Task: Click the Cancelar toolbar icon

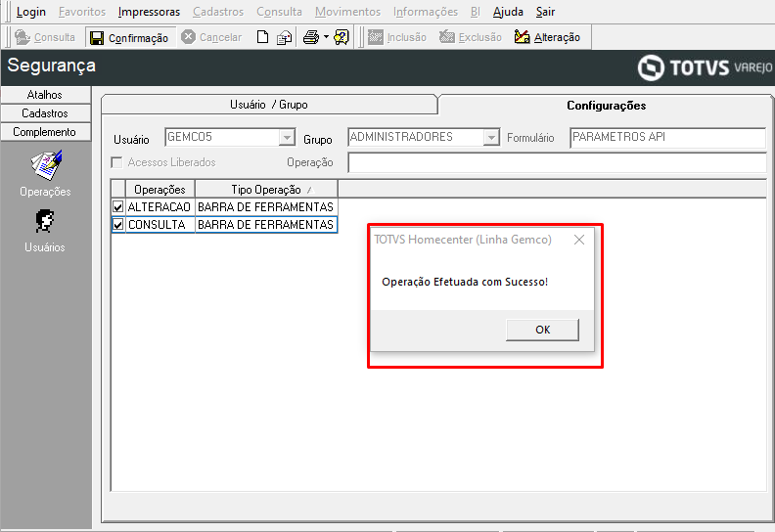Action: (x=188, y=37)
